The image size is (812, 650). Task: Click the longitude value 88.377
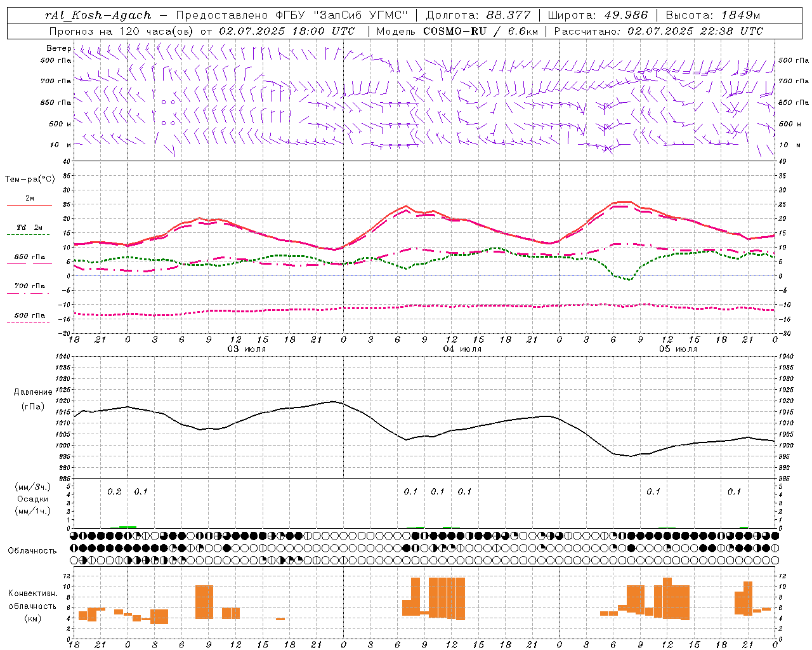coord(509,15)
